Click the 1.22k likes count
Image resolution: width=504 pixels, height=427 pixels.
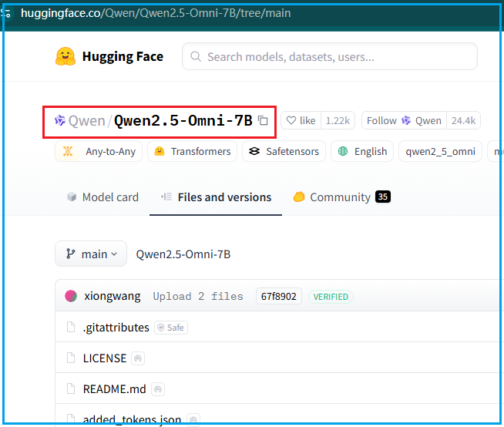click(338, 120)
